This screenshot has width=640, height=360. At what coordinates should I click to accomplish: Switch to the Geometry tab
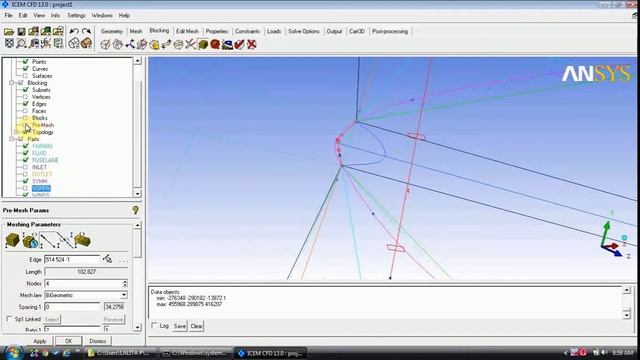point(111,31)
